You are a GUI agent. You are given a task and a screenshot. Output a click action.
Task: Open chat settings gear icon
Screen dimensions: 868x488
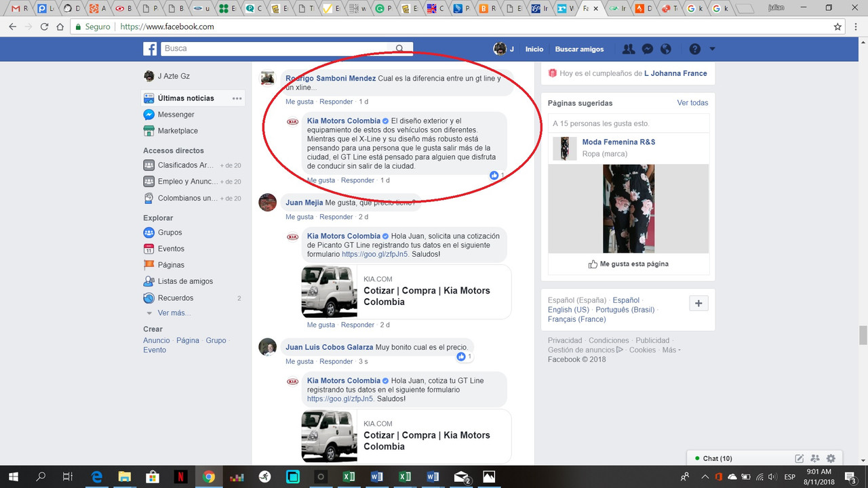tap(831, 459)
